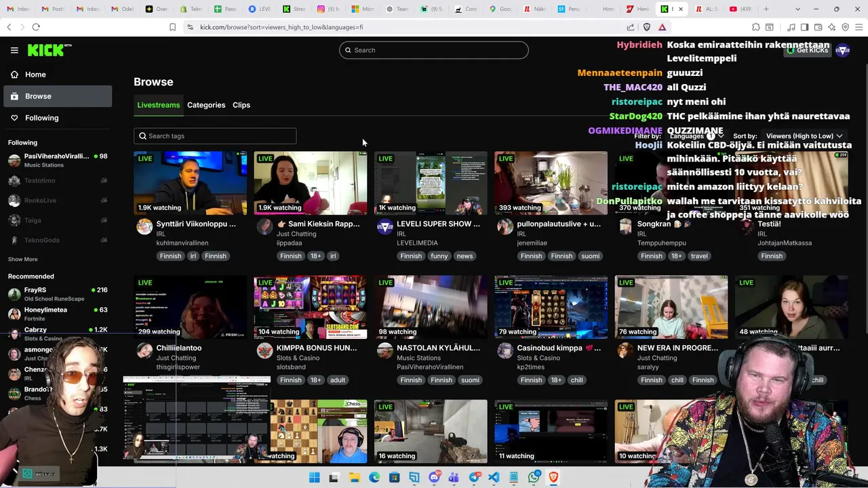The image size is (868, 488).
Task: Reload the page with the refresh icon
Action: (x=36, y=27)
